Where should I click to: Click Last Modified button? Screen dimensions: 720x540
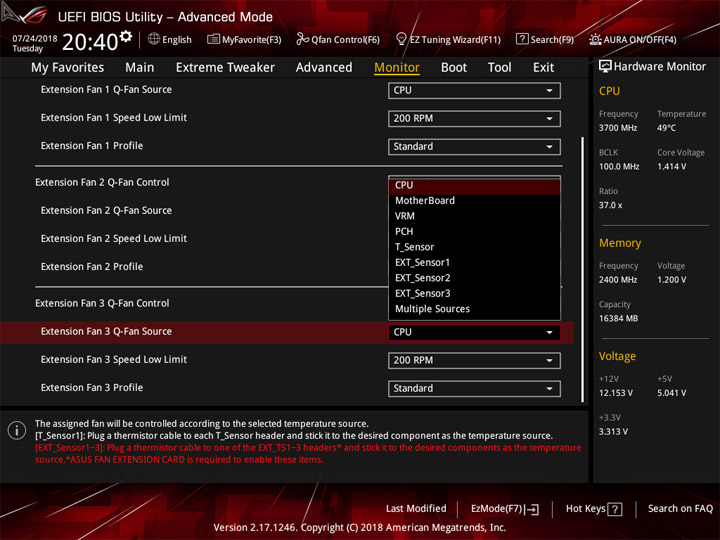(x=416, y=509)
